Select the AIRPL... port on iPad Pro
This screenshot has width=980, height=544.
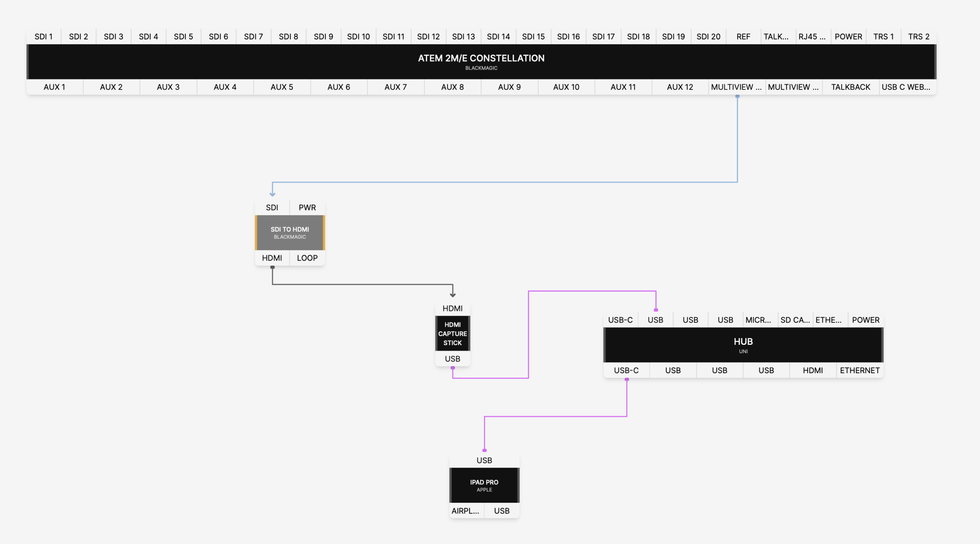(x=465, y=511)
